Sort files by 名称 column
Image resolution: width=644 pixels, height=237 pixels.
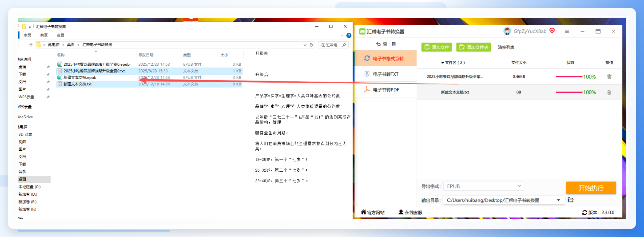(61, 55)
